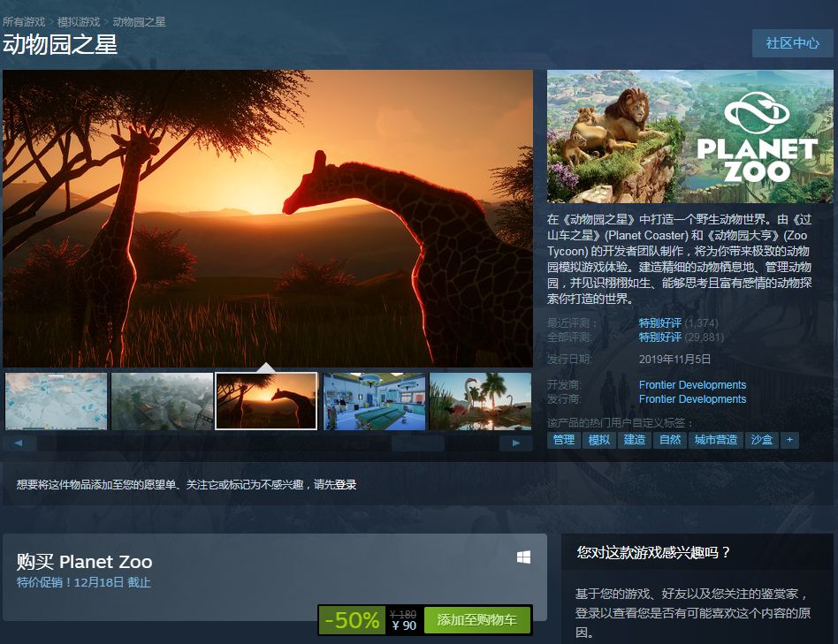Click the main giraffe sunset screenshot
Screen dimensions: 838x644
click(x=268, y=218)
